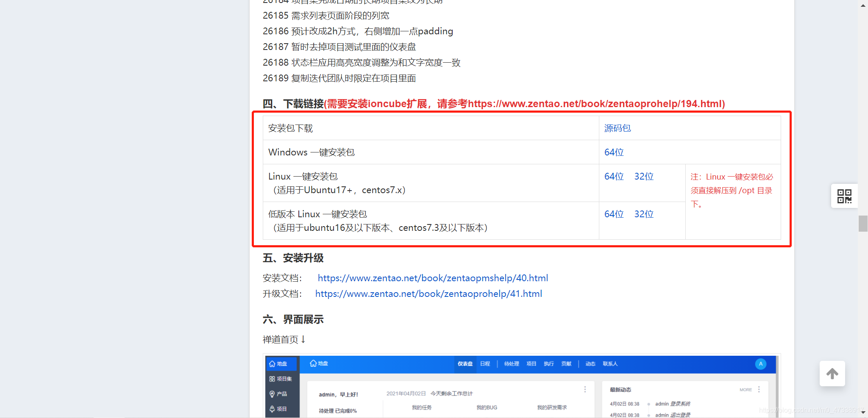868x418 pixels.
Task: Click the back-to-top arrow button
Action: 832,374
